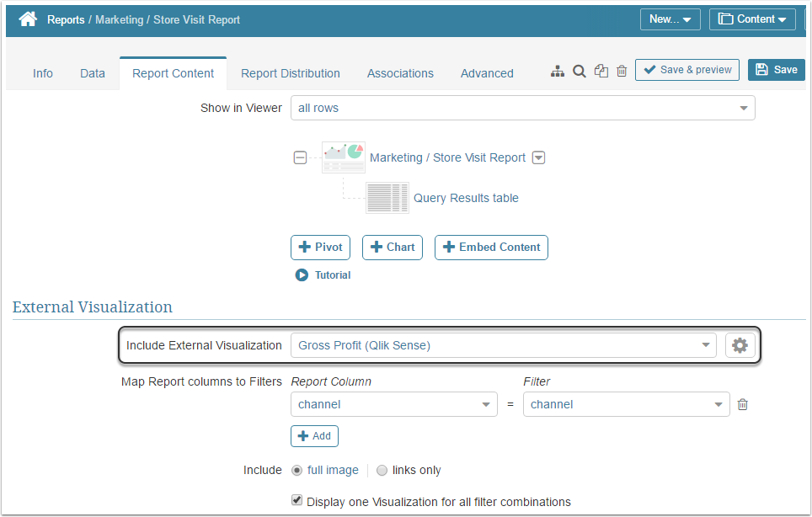The width and height of the screenshot is (812, 517).
Task: Click the Save button
Action: point(777,69)
